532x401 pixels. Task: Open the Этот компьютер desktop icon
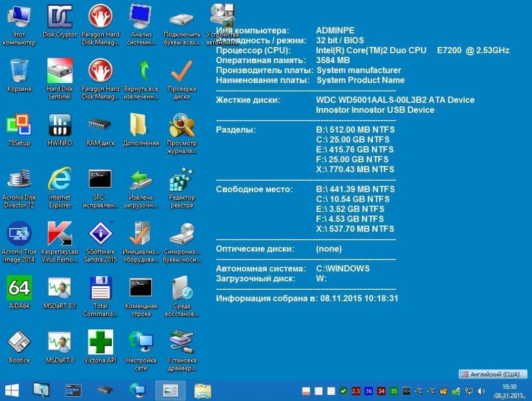pos(19,25)
